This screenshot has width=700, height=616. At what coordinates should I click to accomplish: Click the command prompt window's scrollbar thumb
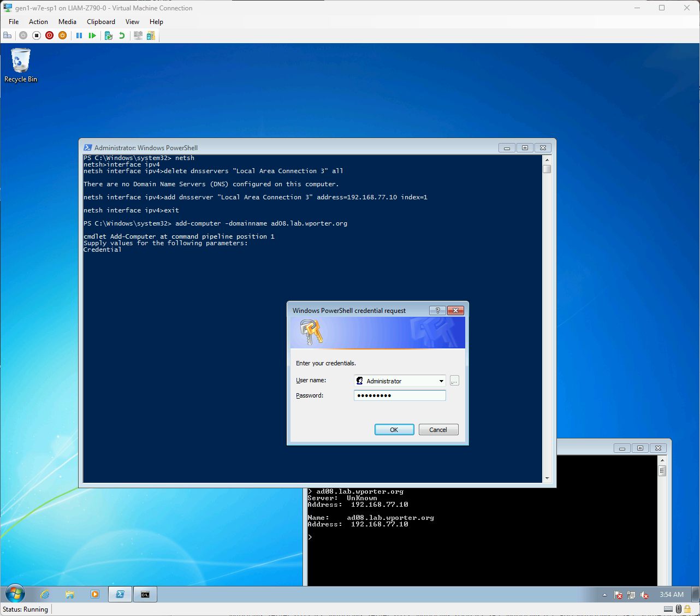(x=662, y=471)
